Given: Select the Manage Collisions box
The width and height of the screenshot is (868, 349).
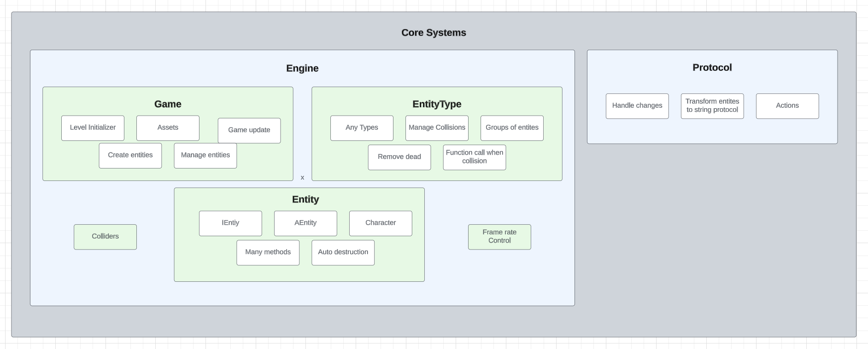Looking at the screenshot, I should [437, 128].
